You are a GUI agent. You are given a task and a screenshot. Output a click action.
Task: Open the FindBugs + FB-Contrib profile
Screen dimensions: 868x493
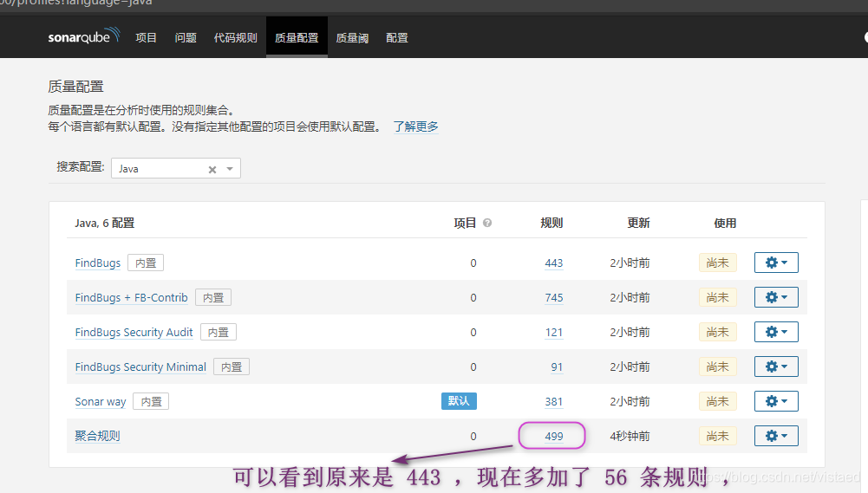[x=131, y=298]
